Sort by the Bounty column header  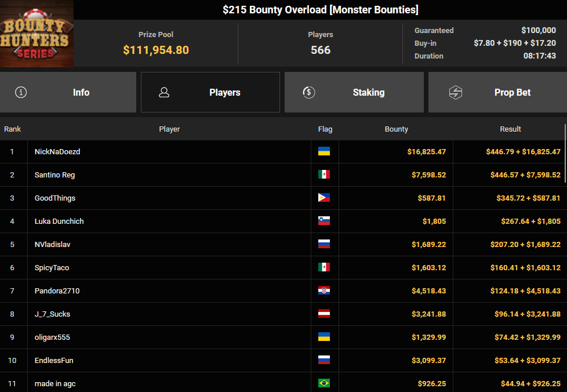396,129
